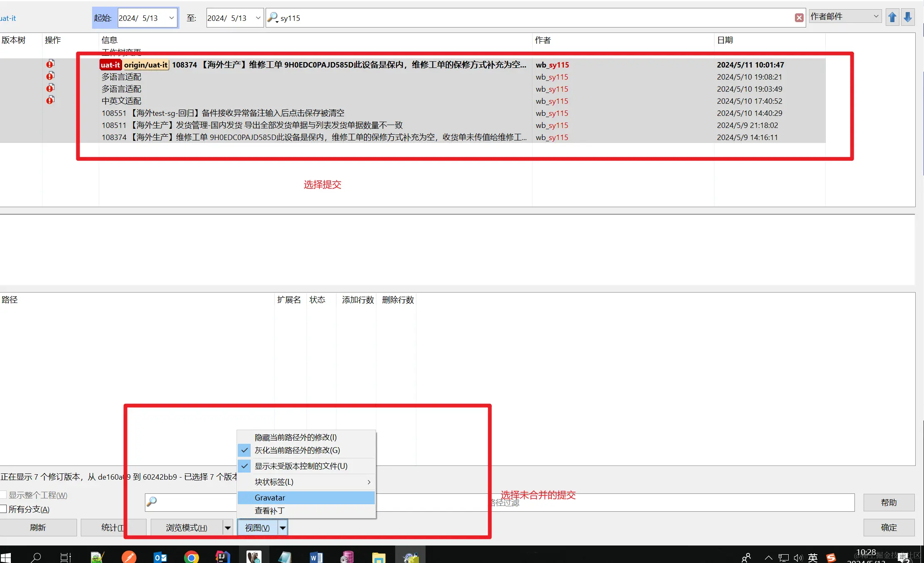The height and width of the screenshot is (563, 924).
Task: Click the blue up arrow button
Action: click(x=892, y=17)
